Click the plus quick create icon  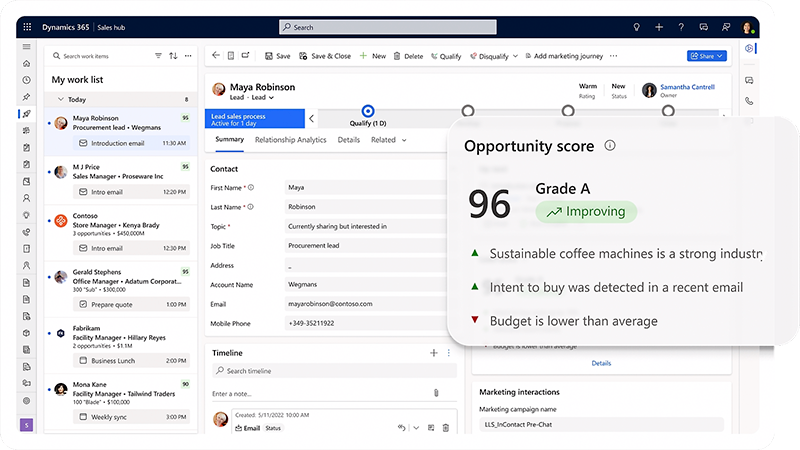click(659, 27)
